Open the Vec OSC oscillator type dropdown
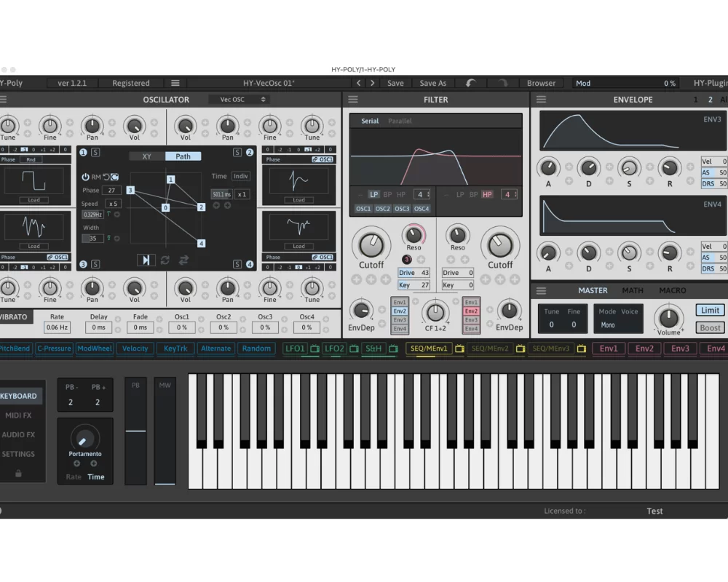Viewport: 728px width, 582px height. pyautogui.click(x=240, y=100)
